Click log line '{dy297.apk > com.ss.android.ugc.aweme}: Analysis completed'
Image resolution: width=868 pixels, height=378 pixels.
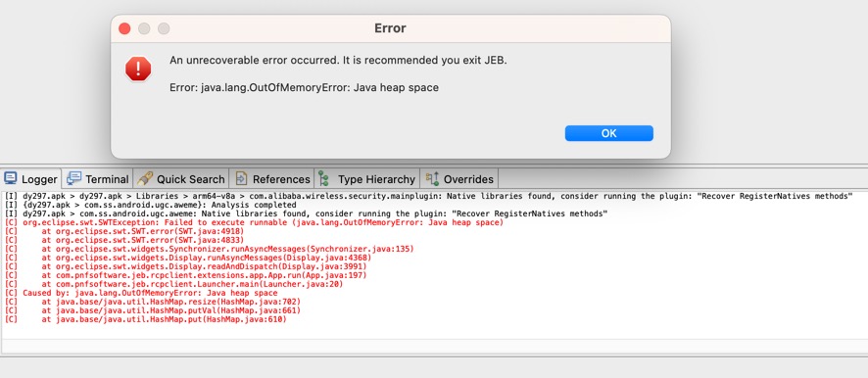click(x=152, y=205)
